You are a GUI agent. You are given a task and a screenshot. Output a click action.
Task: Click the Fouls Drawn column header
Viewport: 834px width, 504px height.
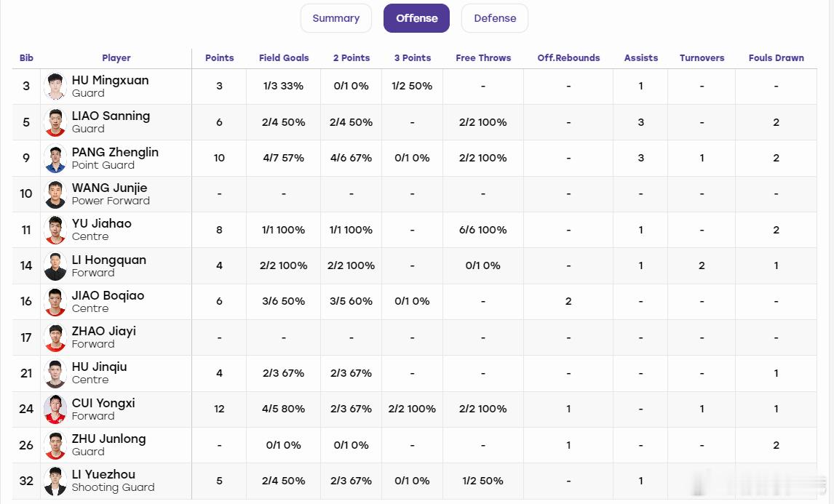[x=776, y=58]
